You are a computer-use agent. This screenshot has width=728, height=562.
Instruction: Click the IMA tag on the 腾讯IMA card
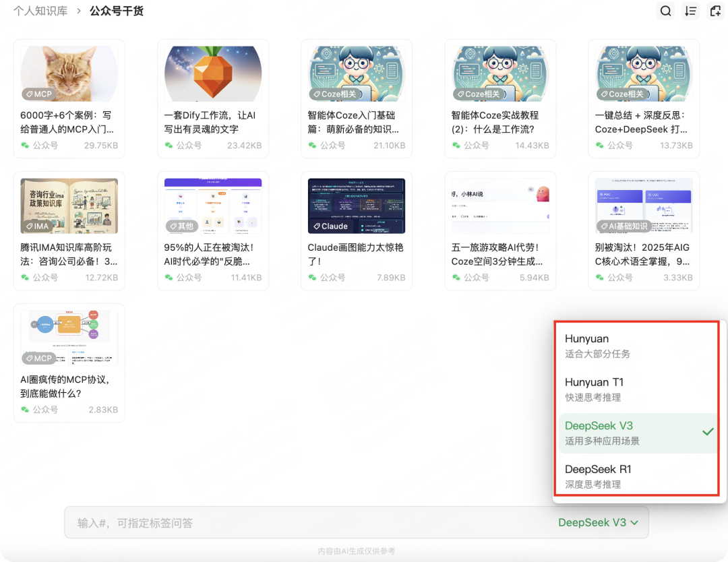point(37,226)
